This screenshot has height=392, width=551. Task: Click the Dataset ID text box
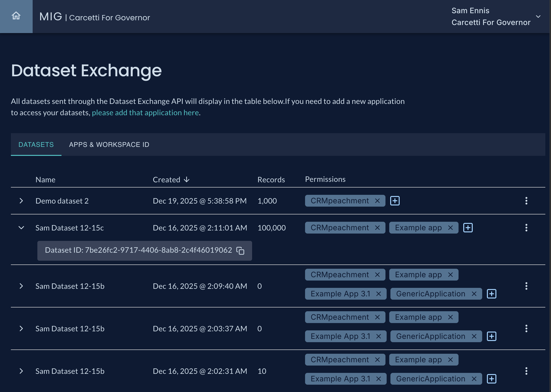pyautogui.click(x=138, y=250)
